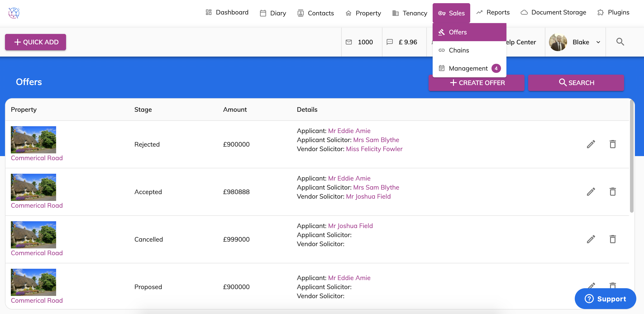Click the first Commerical Road property thumbnail
The image size is (644, 314).
click(33, 140)
